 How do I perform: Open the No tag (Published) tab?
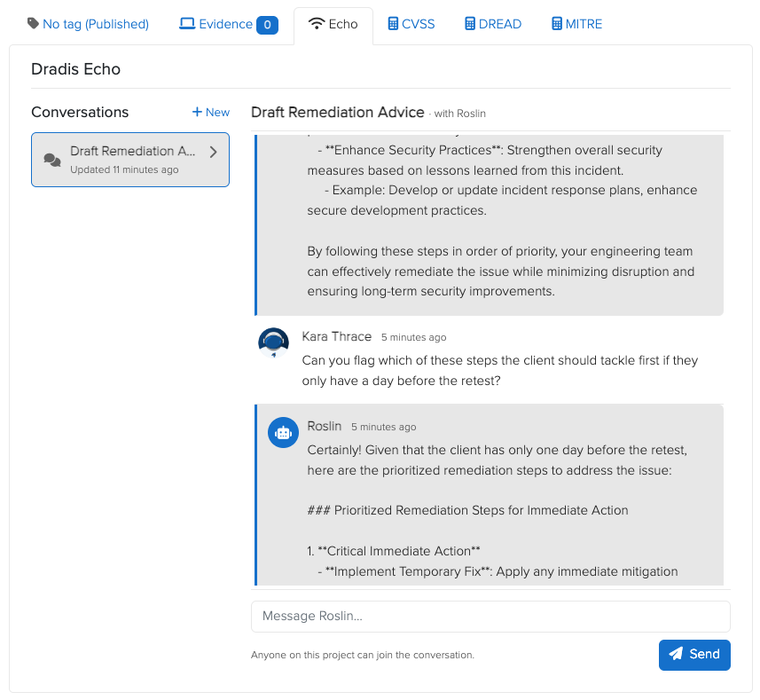pos(88,24)
